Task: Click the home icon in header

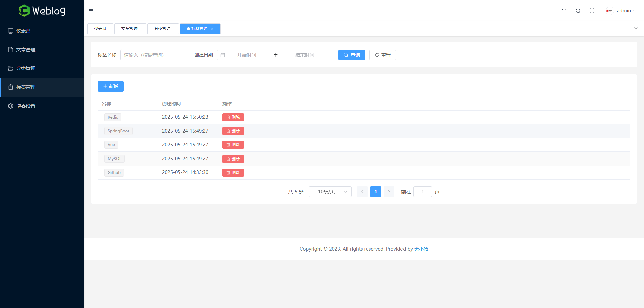Action: point(564,11)
